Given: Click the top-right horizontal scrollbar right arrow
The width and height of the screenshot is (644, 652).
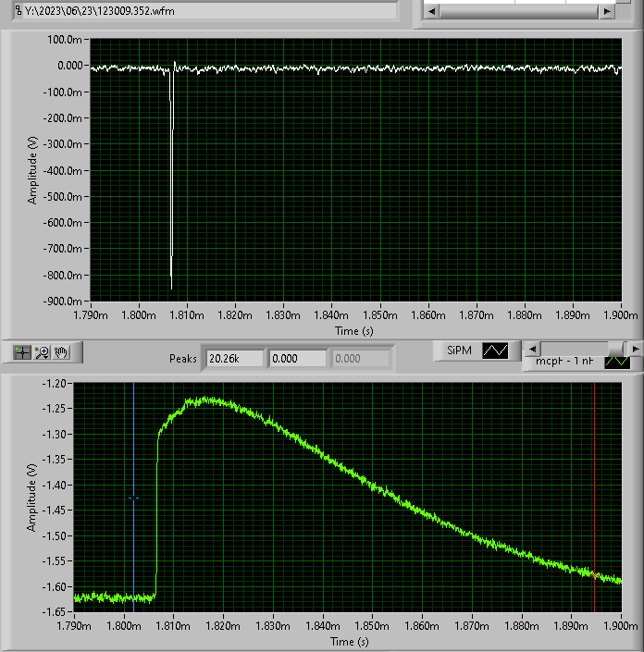Looking at the screenshot, I should click(607, 11).
